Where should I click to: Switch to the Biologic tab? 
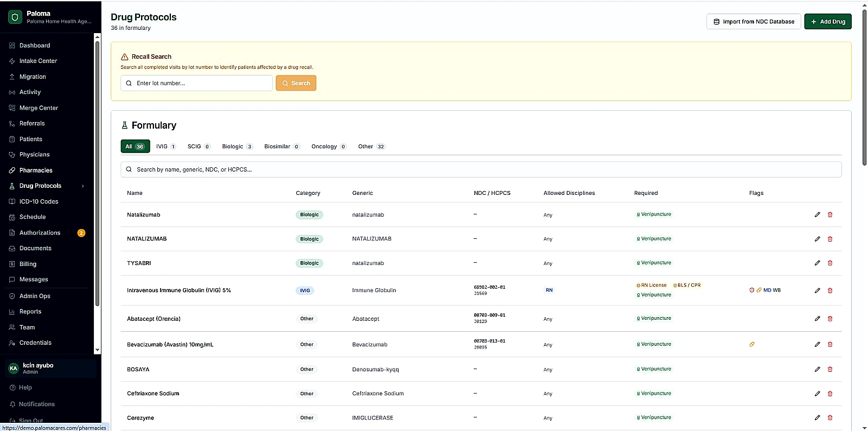coord(238,147)
